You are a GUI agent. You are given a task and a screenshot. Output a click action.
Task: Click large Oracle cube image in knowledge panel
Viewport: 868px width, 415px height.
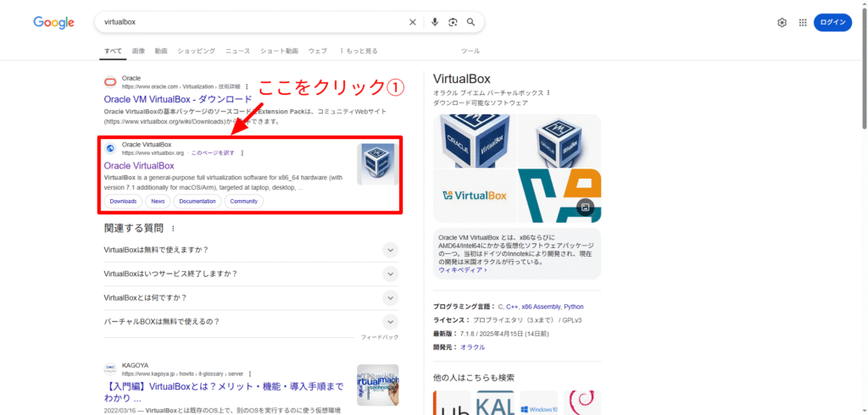click(475, 141)
